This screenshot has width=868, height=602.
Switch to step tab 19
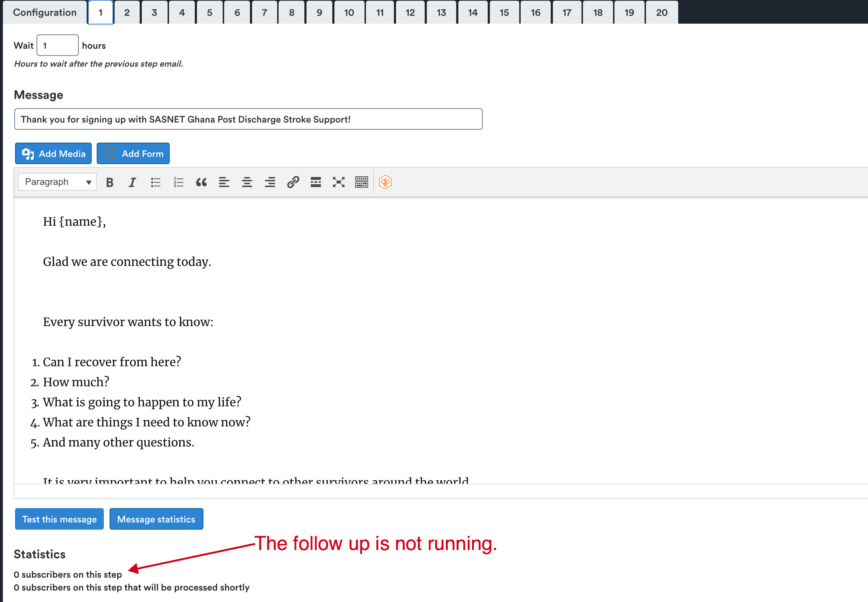[630, 13]
